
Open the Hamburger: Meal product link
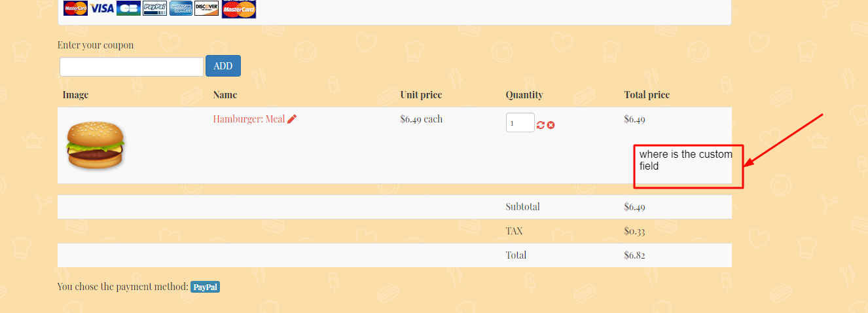coord(249,119)
